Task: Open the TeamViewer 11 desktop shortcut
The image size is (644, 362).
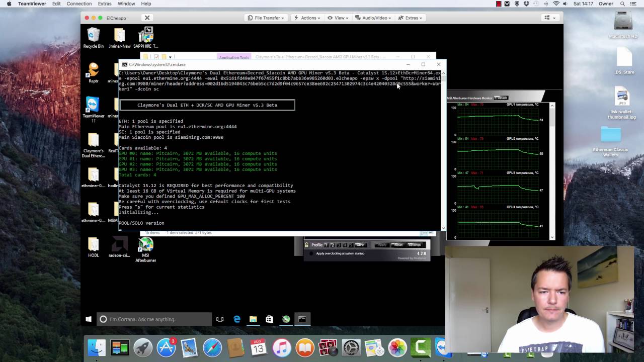Action: coord(94,110)
